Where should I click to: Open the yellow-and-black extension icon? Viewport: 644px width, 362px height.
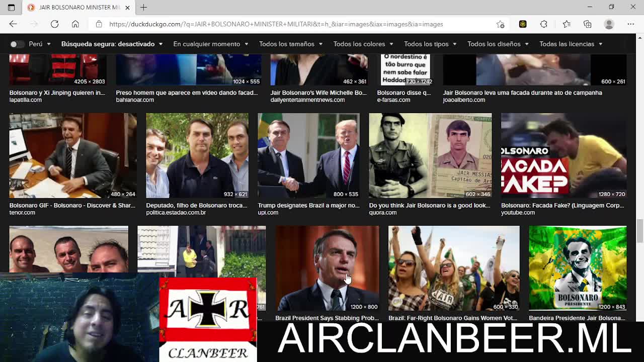tap(523, 24)
